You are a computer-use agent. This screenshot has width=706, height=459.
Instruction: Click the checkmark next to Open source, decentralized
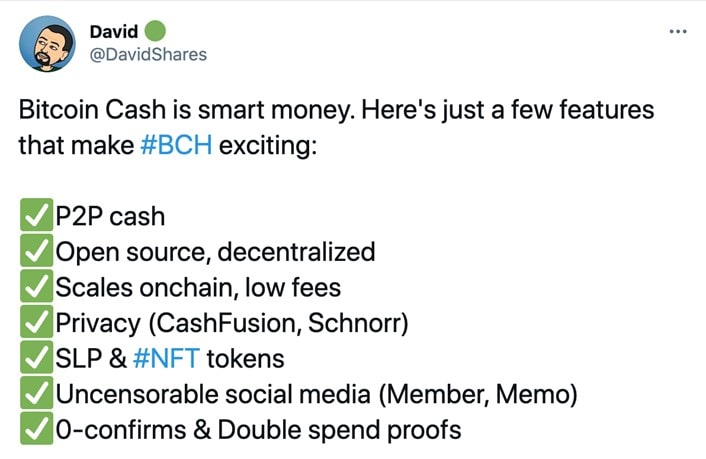36,250
